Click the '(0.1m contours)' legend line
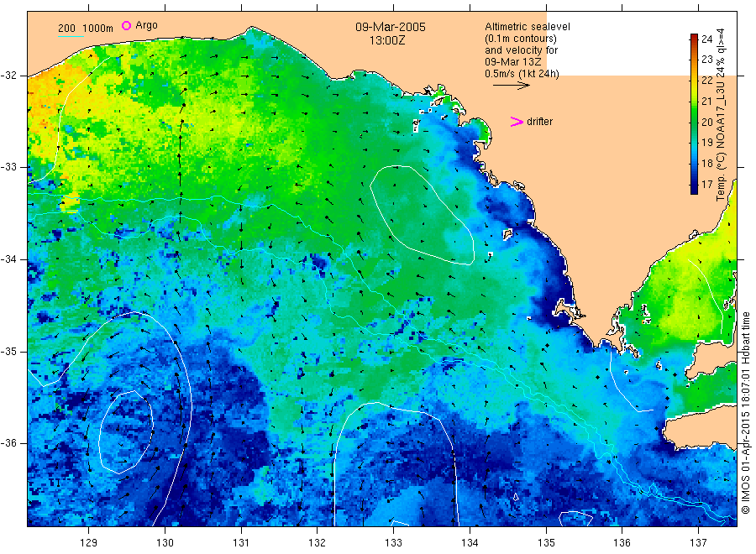756x554 pixels. point(520,39)
